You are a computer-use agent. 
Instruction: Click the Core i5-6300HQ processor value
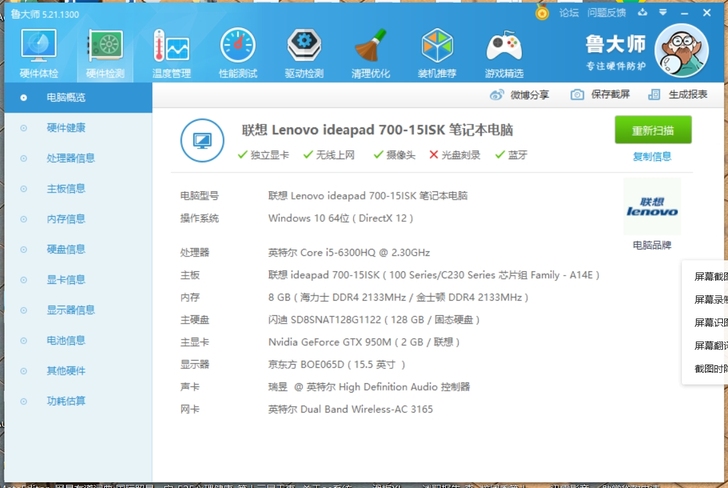(x=349, y=253)
